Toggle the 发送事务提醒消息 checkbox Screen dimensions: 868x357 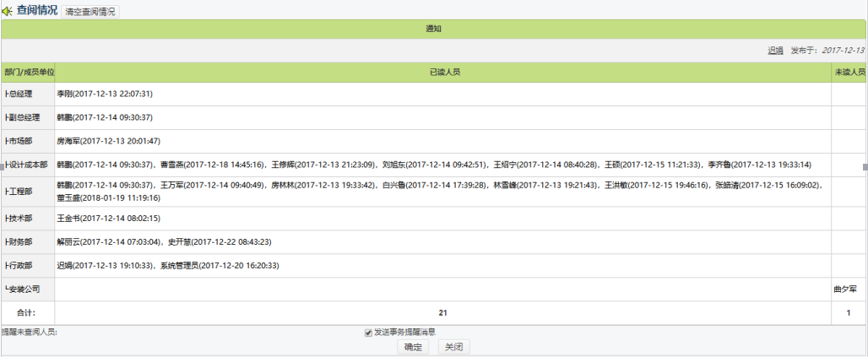click(x=368, y=333)
